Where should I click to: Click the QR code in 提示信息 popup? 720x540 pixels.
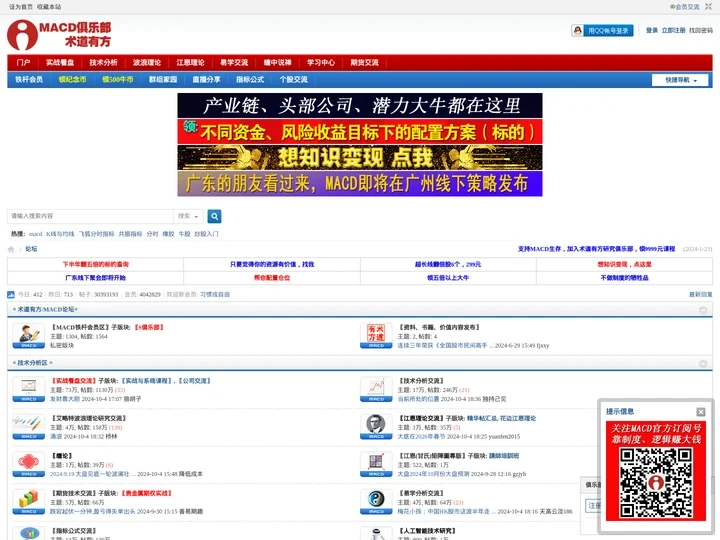[656, 483]
